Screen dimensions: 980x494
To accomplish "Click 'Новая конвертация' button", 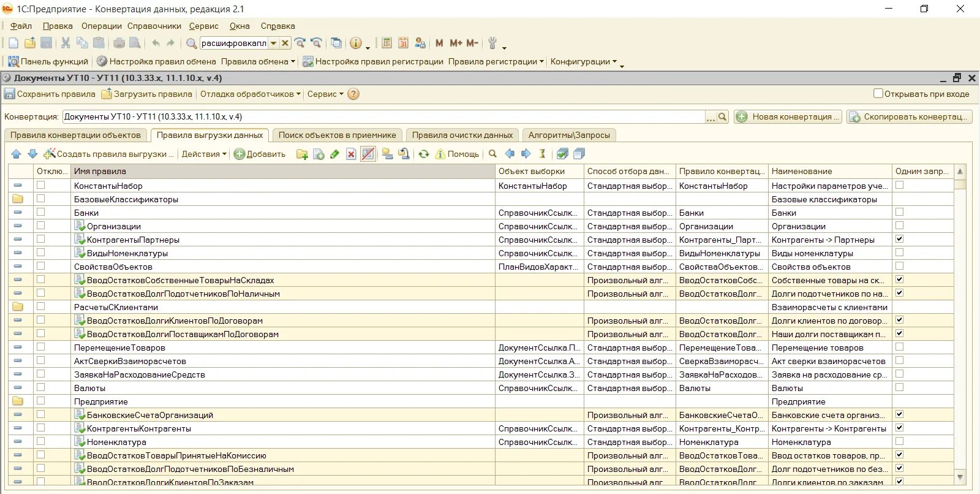I will (x=788, y=116).
